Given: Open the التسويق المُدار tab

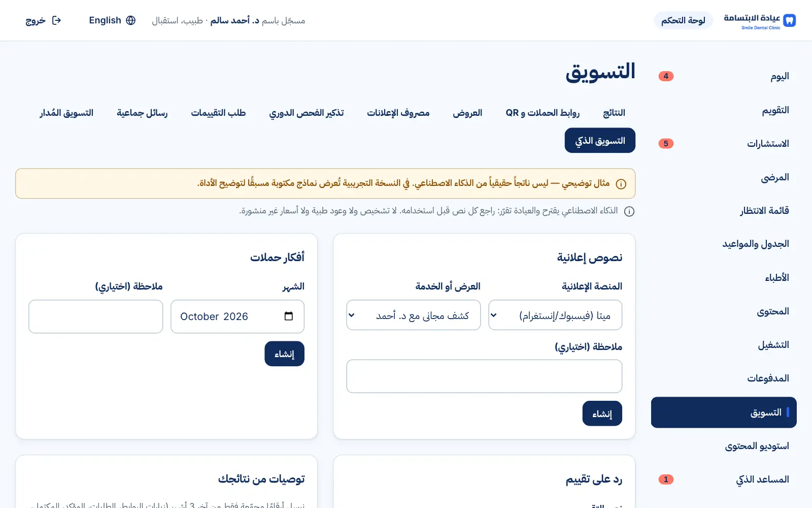Looking at the screenshot, I should pyautogui.click(x=66, y=113).
